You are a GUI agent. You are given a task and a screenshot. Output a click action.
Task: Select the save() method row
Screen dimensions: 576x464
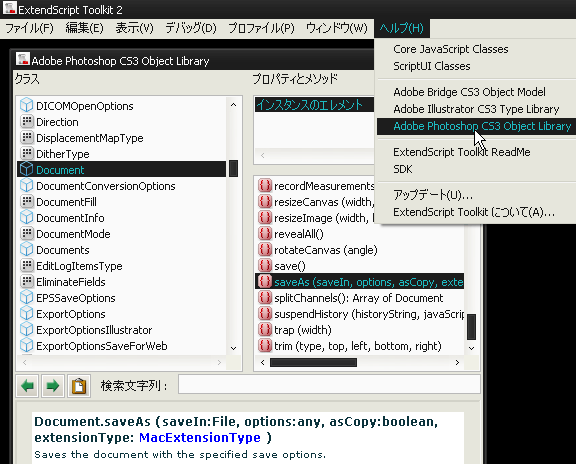click(359, 266)
